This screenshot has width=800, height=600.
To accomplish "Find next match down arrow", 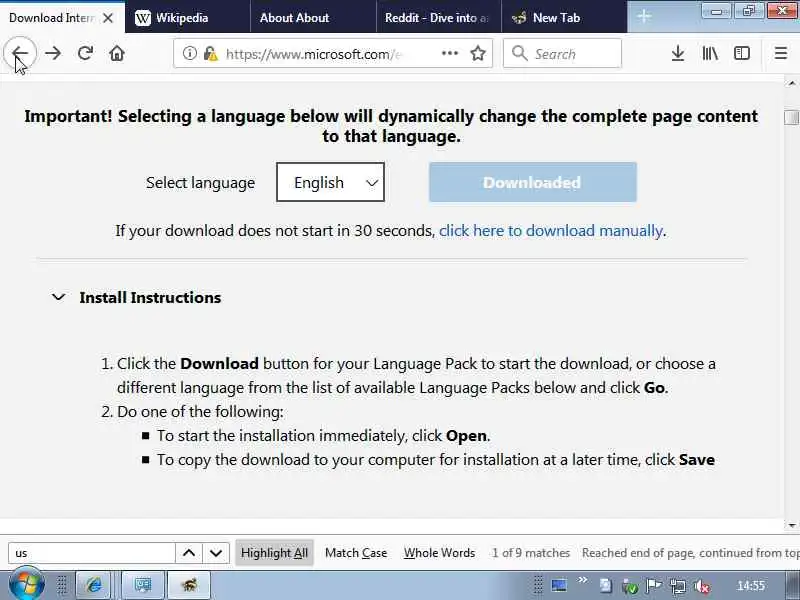I will pyautogui.click(x=216, y=553).
